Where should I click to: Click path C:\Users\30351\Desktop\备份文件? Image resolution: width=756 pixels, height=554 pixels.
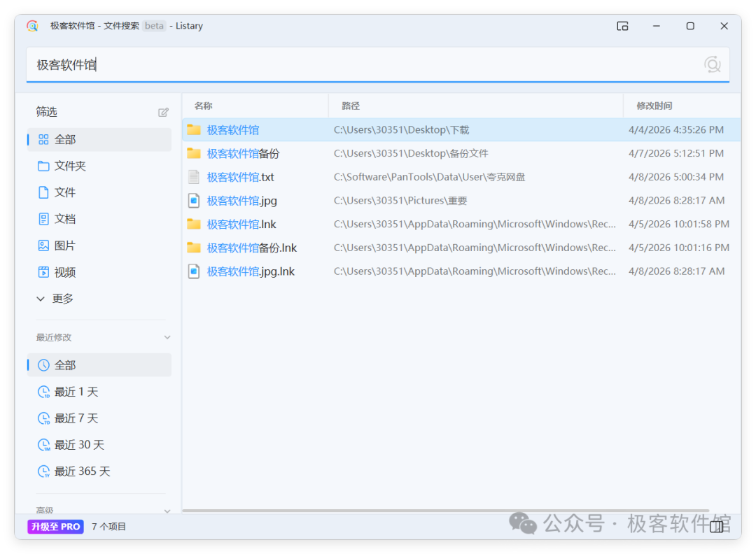411,154
